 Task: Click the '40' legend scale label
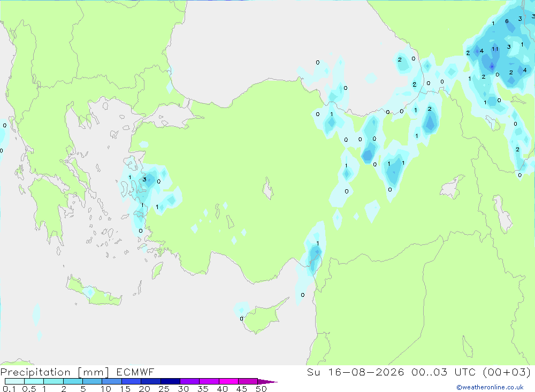(223, 389)
